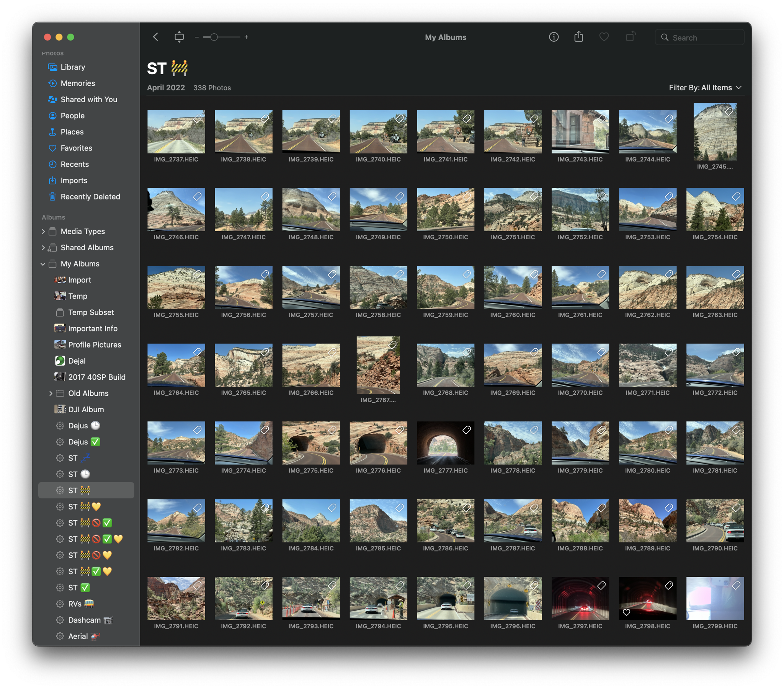The height and width of the screenshot is (689, 784).
Task: Select IMG_2777.HEIC tunnel thumbnail
Action: coord(445,443)
